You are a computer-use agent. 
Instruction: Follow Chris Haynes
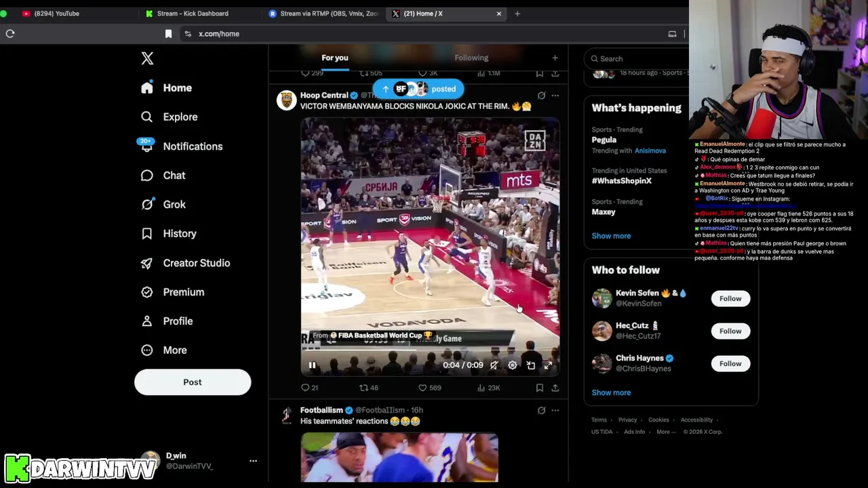tap(730, 363)
